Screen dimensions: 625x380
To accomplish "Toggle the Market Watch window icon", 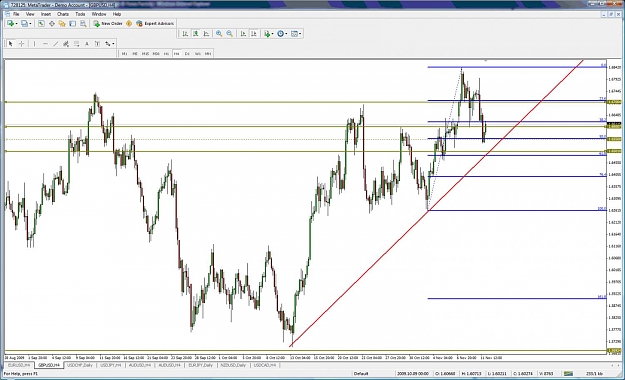I will (x=41, y=24).
